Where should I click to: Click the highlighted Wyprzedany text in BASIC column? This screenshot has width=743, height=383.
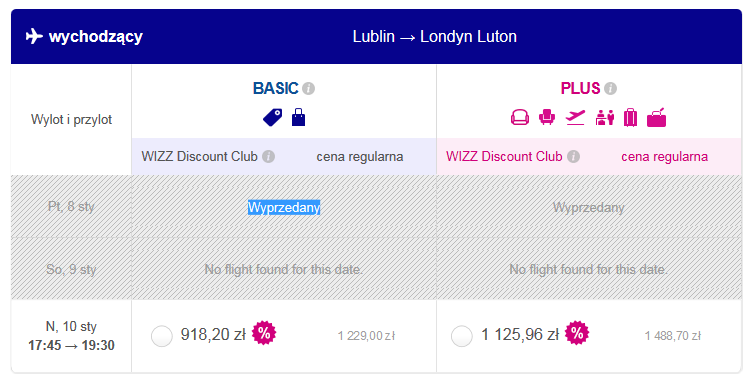[x=284, y=207]
